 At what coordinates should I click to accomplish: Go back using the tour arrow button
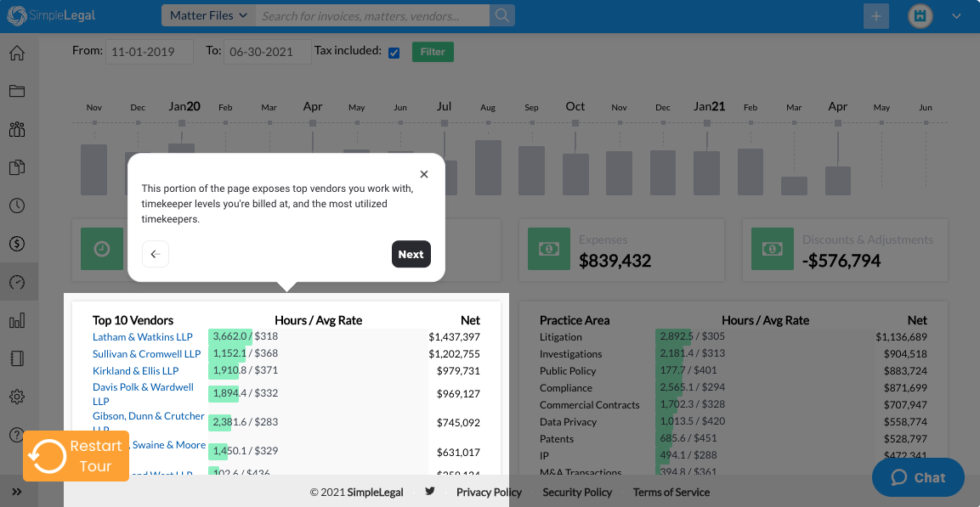(156, 254)
